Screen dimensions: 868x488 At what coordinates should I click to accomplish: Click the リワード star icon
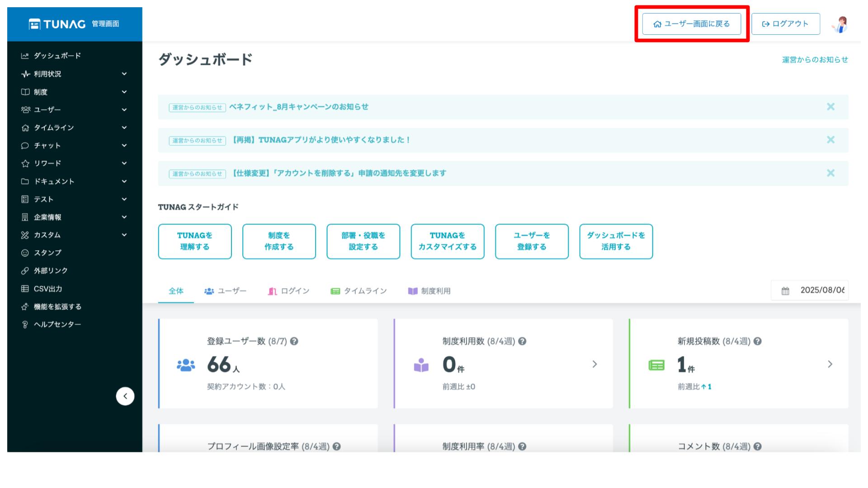pyautogui.click(x=25, y=164)
